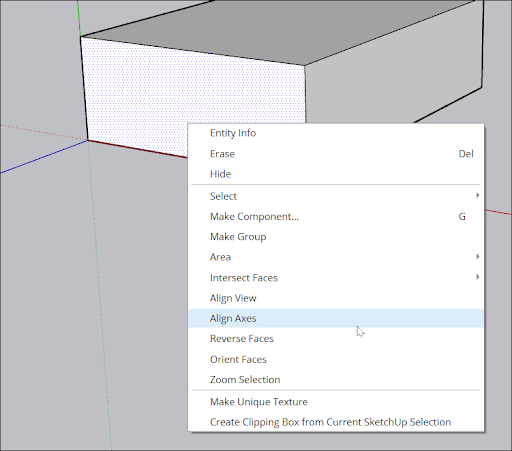The image size is (512, 451).
Task: Click the red bottom edge of selected face
Action: (x=137, y=149)
